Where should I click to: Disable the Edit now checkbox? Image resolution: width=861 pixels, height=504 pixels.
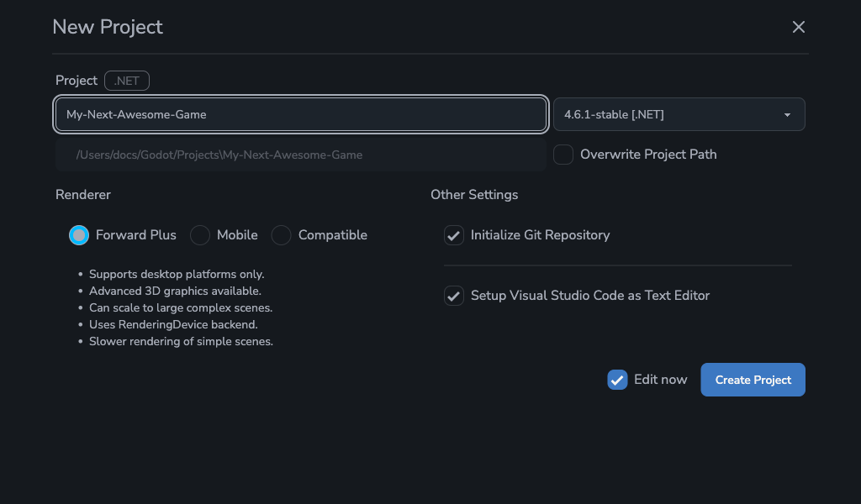point(617,380)
